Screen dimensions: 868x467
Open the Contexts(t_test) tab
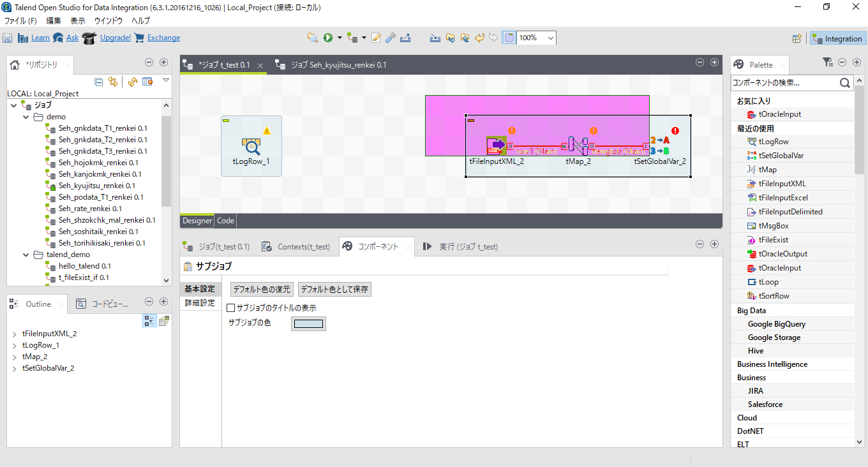pos(297,246)
